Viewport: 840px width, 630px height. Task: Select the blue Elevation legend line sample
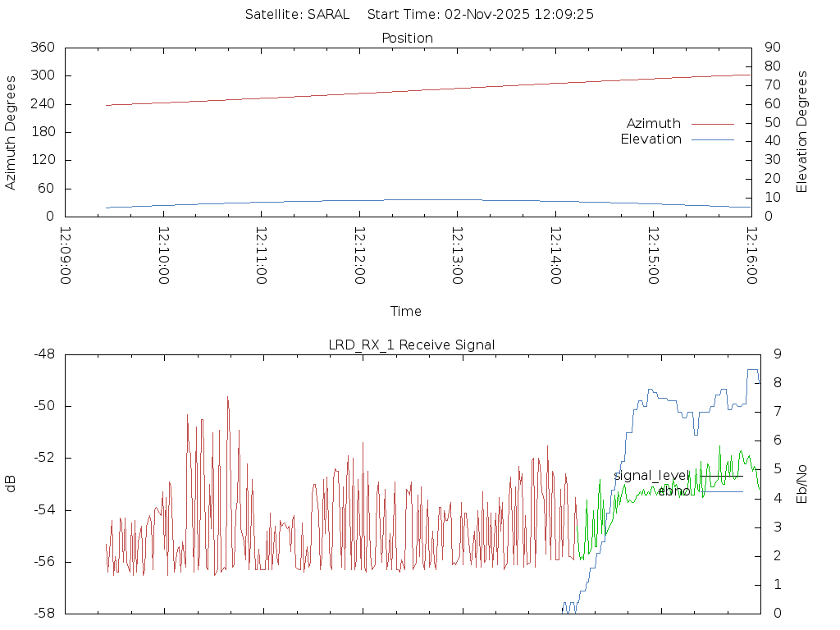(712, 139)
